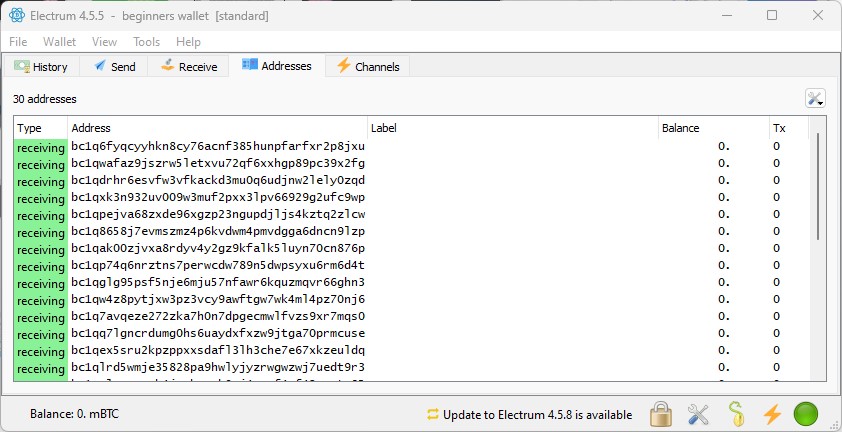Switch to the Send tab
Screen dimensions: 842x432
(115, 67)
